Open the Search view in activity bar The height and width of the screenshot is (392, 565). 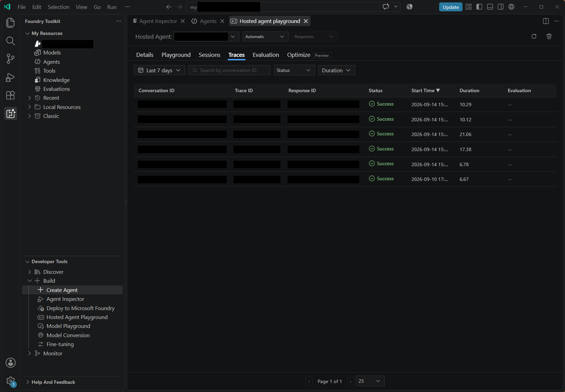coord(11,41)
